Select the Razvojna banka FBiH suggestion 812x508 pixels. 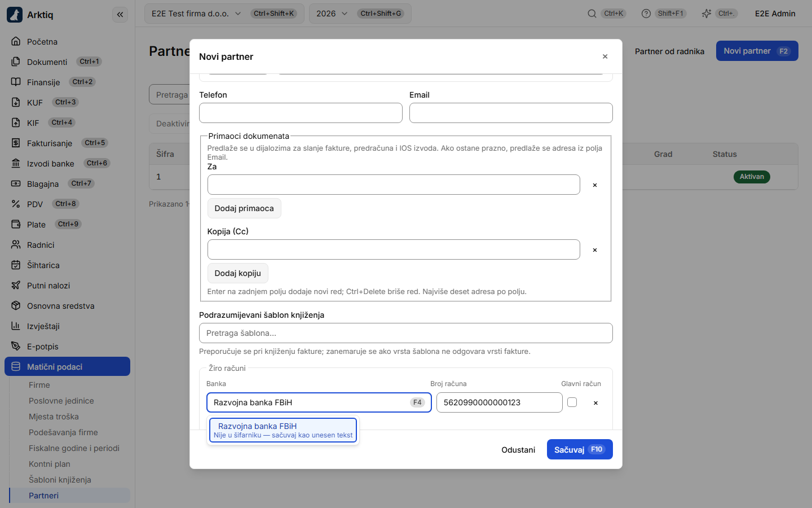pos(283,430)
